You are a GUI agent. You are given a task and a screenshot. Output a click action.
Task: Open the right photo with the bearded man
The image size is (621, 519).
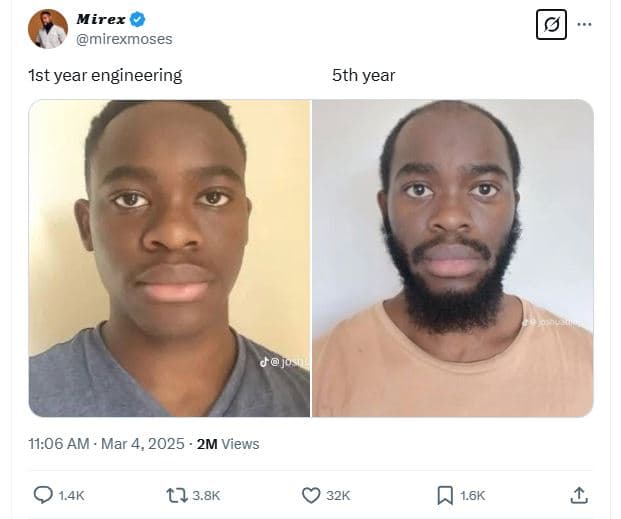pyautogui.click(x=453, y=258)
